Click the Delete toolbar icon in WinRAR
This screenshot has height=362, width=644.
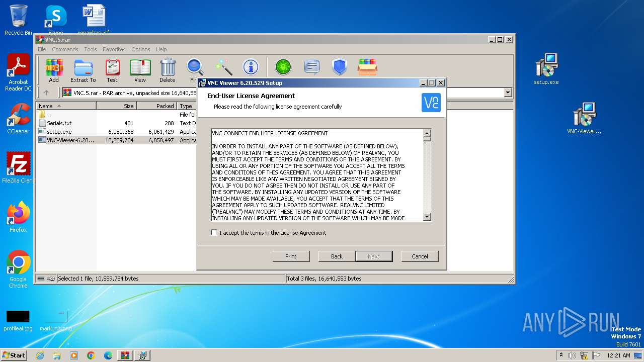coord(168,70)
